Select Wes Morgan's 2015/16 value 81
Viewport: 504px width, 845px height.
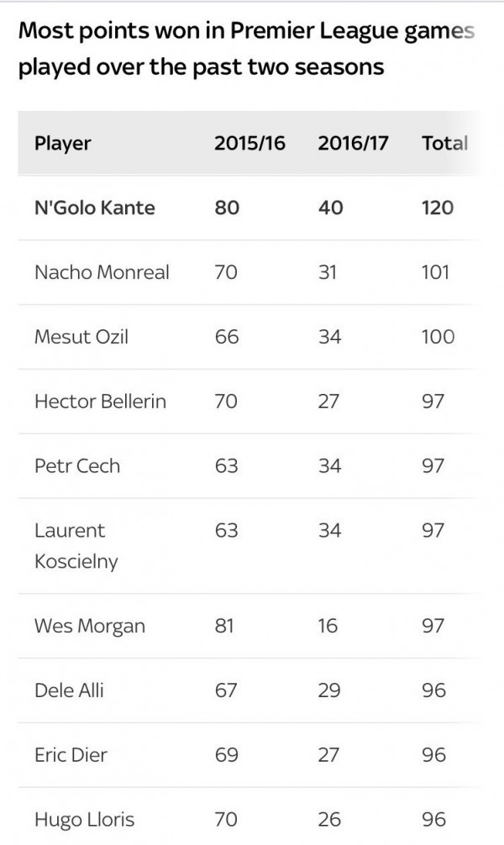coord(224,626)
